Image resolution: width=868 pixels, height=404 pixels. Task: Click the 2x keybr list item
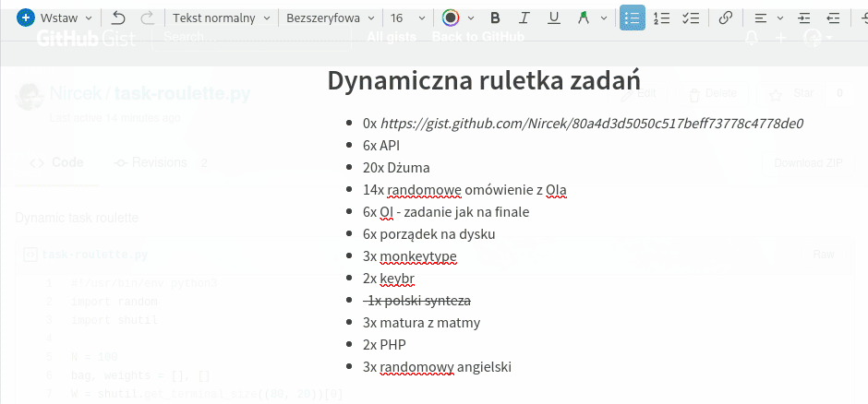click(x=389, y=278)
